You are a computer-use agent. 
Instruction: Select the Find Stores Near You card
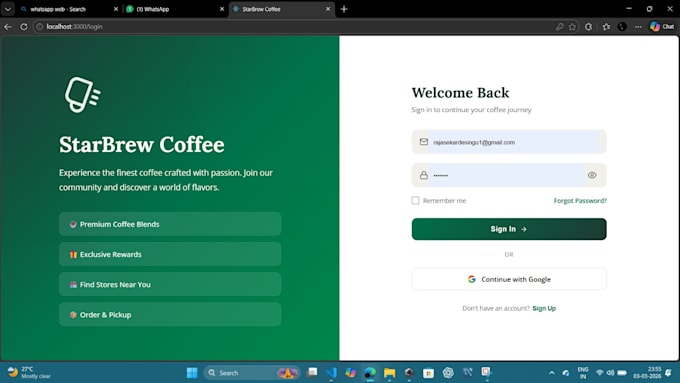click(x=170, y=285)
